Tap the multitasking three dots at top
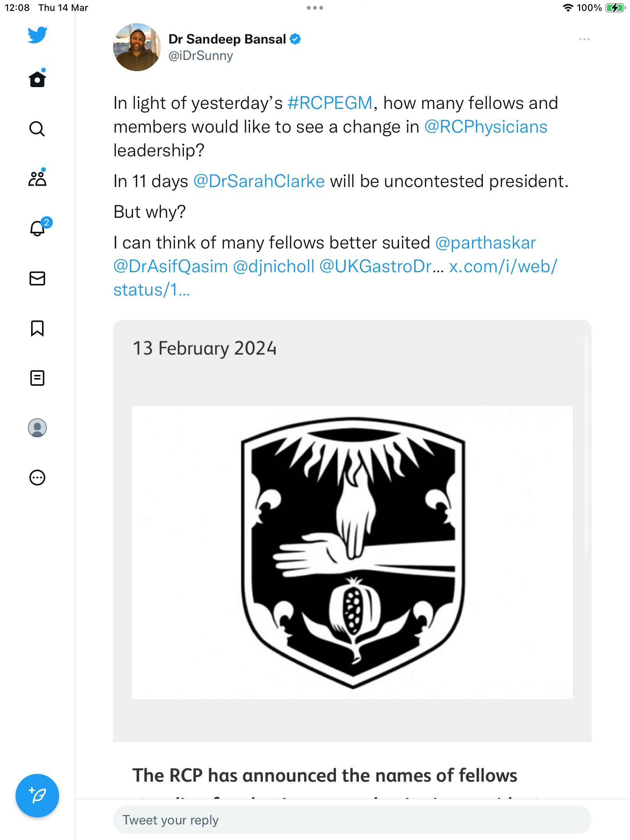 coord(315,8)
